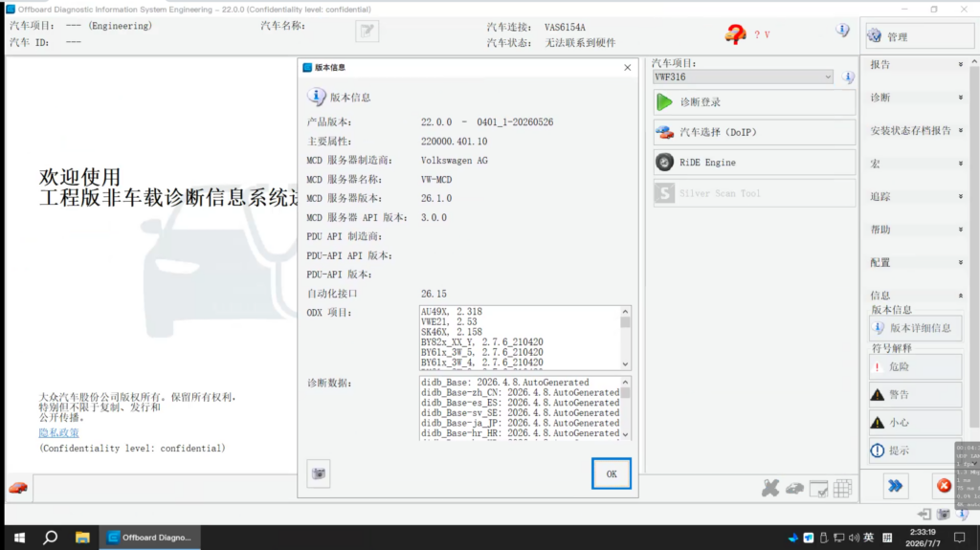The width and height of the screenshot is (980, 550).
Task: Select didb_Base-zh_CN row
Action: tap(520, 392)
